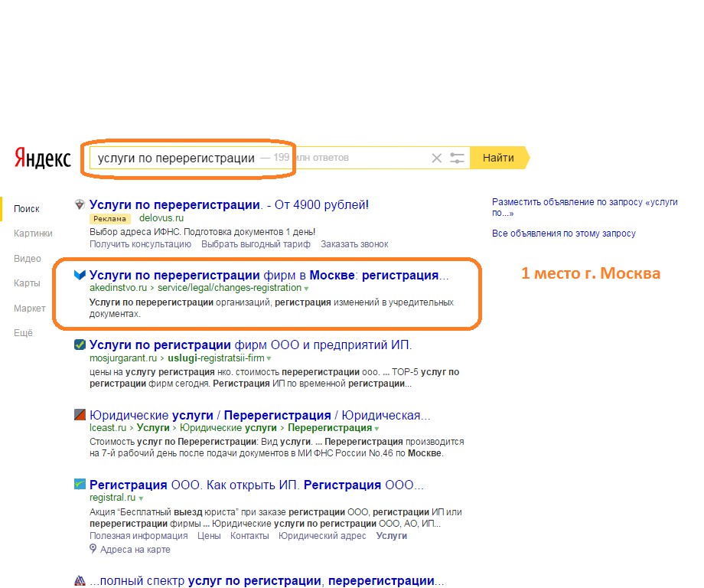
Task: Expand dropdown arrow after akedinstvo.ru URL
Action: 306,289
